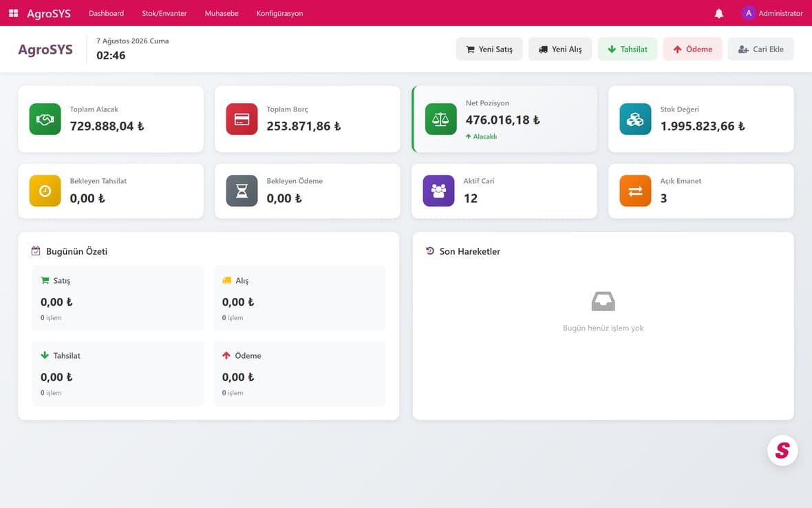This screenshot has height=508, width=812.
Task: Click the Cari Ekle button
Action: click(x=760, y=49)
